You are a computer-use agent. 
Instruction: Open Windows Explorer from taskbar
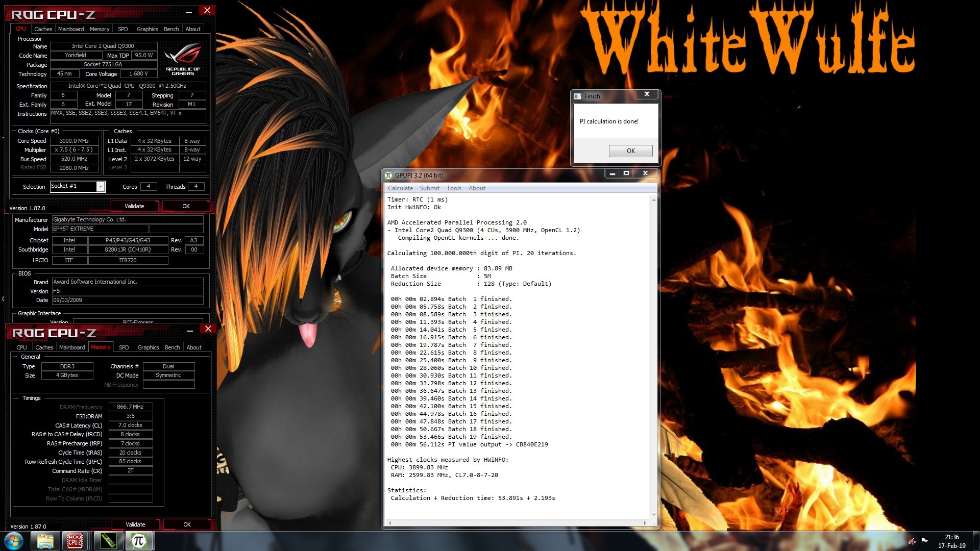(45, 541)
